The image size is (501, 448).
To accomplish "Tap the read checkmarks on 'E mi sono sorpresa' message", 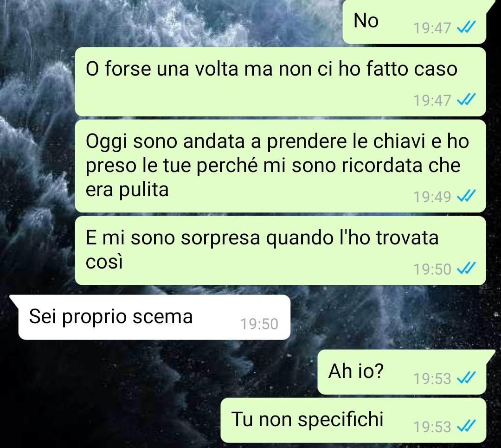I will (466, 269).
